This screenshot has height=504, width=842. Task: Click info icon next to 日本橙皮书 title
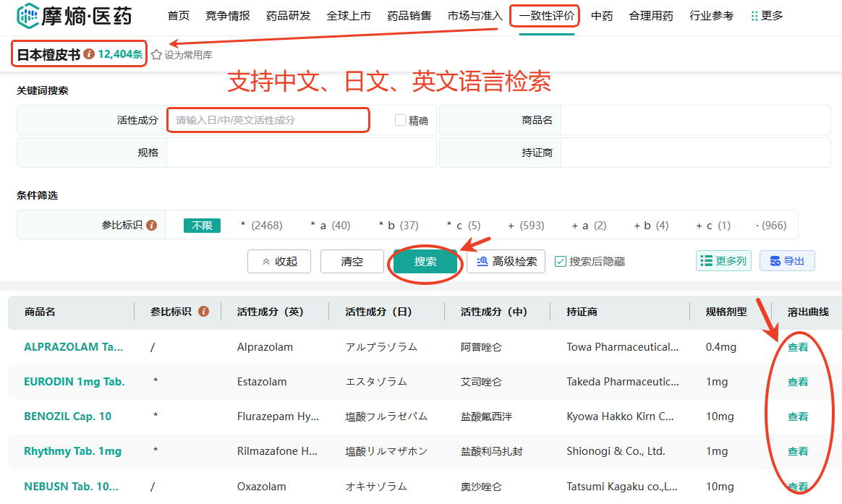click(x=89, y=54)
